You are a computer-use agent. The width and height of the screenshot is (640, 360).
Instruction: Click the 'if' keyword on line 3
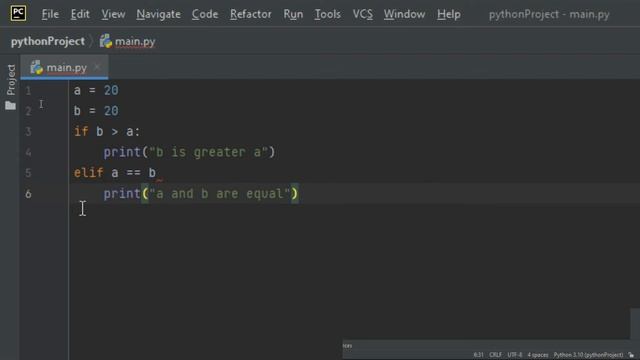click(81, 131)
